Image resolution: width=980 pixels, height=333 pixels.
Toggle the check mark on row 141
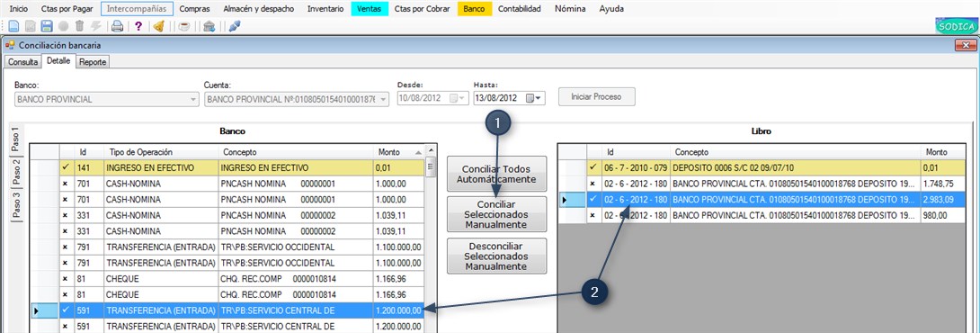tap(66, 167)
